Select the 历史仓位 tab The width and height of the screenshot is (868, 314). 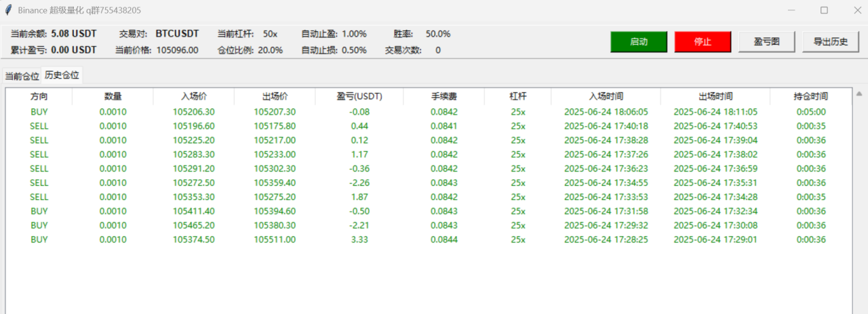[62, 75]
